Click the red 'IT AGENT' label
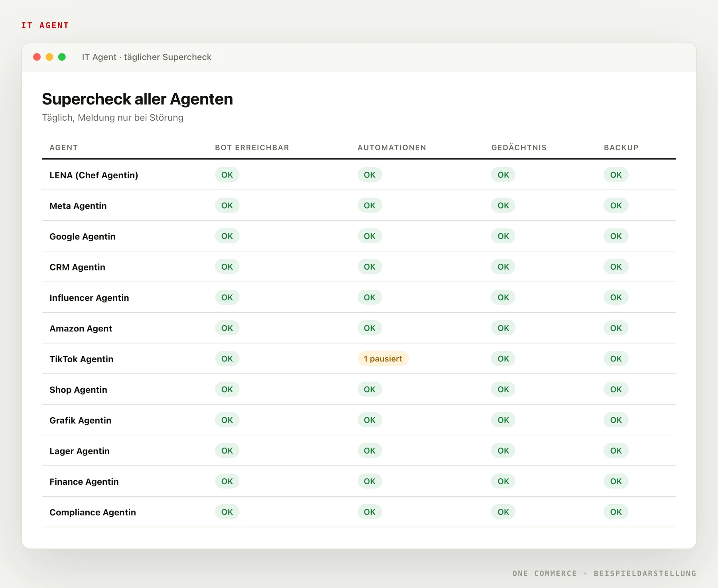Image resolution: width=718 pixels, height=588 pixels. (45, 26)
